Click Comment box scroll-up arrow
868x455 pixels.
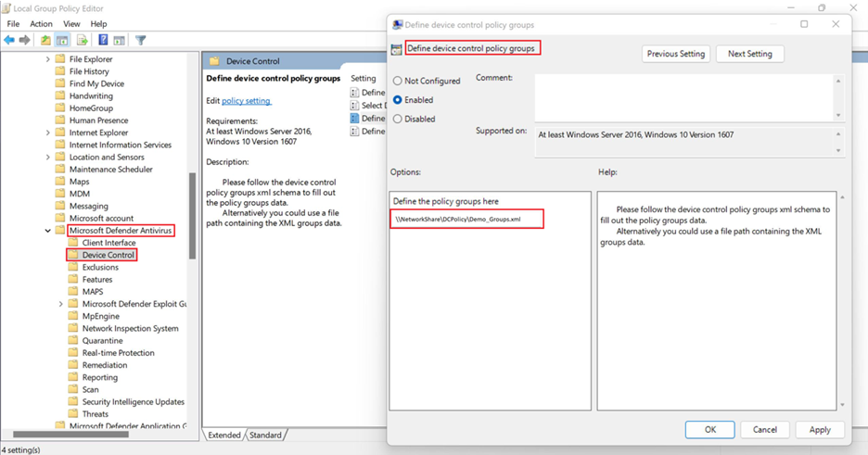838,82
